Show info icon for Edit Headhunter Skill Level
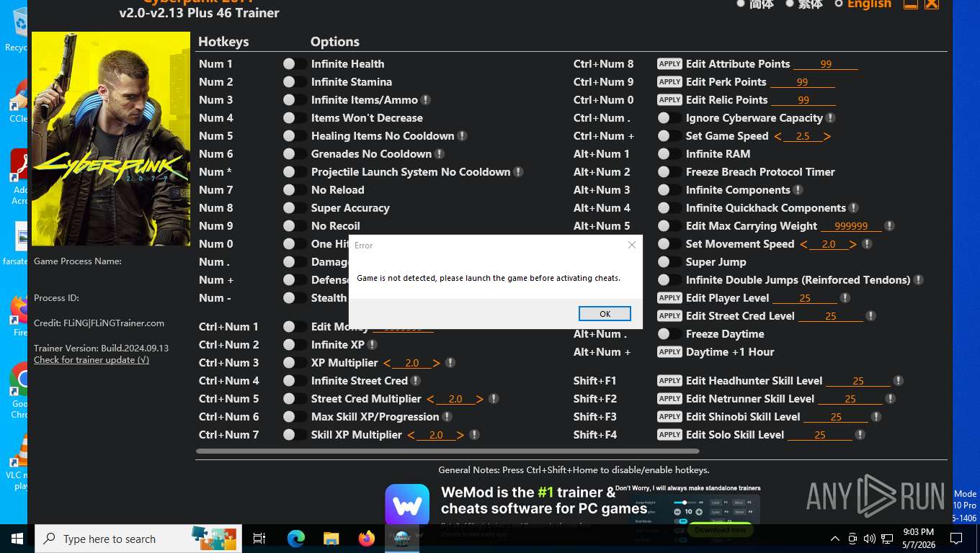980x553 pixels. 899,381
